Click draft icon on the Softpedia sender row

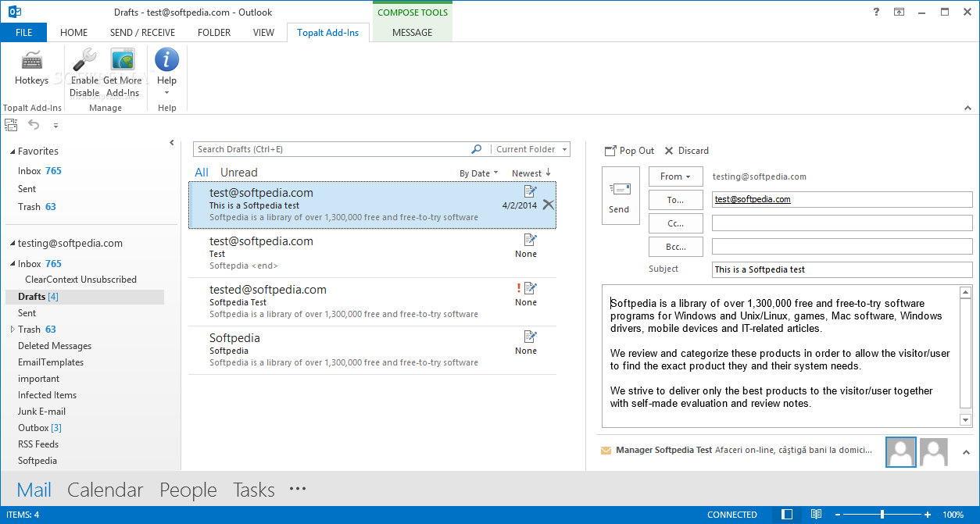click(x=531, y=337)
